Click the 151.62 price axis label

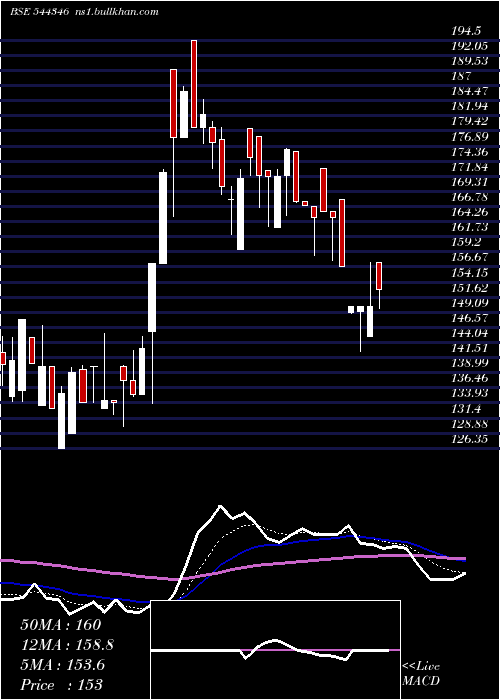[x=469, y=288]
